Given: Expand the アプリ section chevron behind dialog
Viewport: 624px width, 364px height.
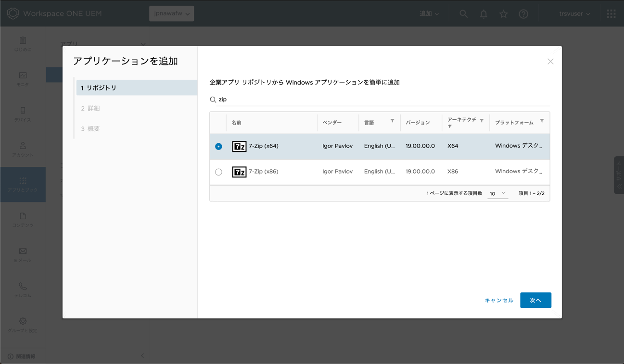Looking at the screenshot, I should click(x=143, y=44).
